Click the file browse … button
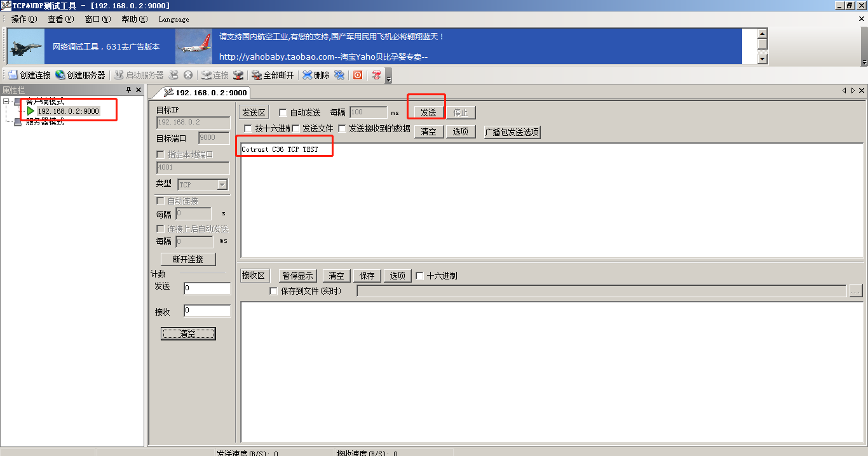 tap(856, 291)
